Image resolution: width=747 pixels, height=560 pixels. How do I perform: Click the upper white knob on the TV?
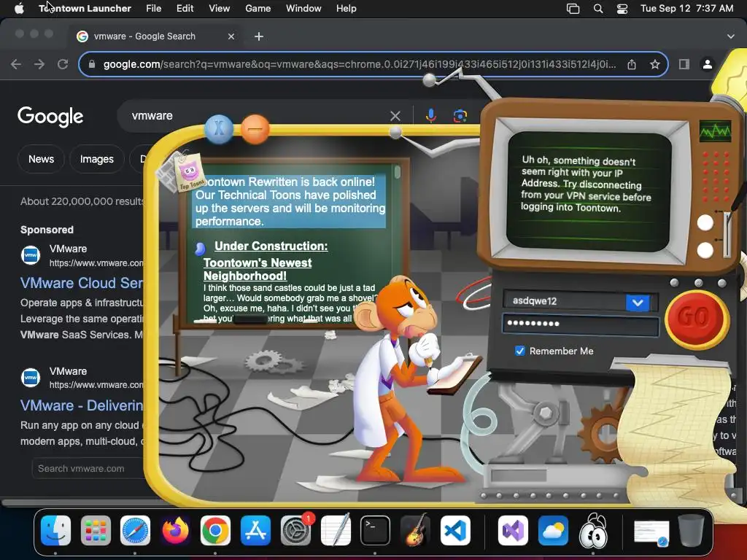pyautogui.click(x=705, y=222)
